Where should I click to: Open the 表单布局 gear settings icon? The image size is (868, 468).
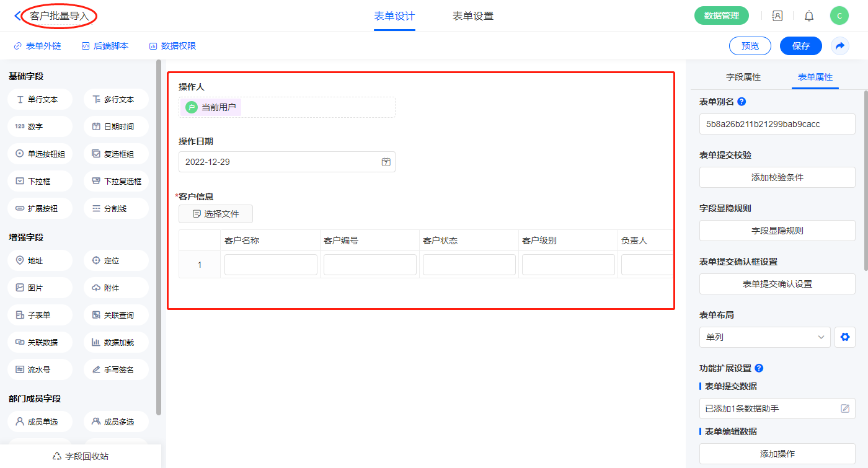(844, 337)
